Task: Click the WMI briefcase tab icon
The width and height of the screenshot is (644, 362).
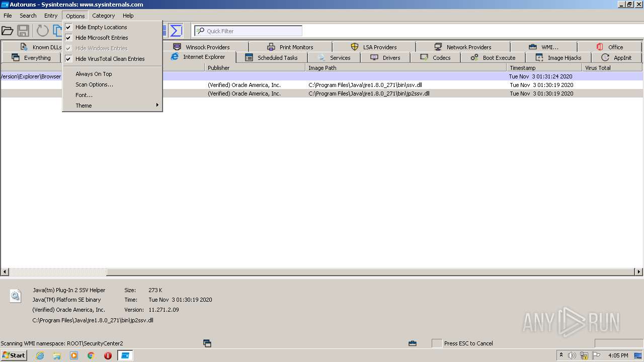Action: pos(532,47)
